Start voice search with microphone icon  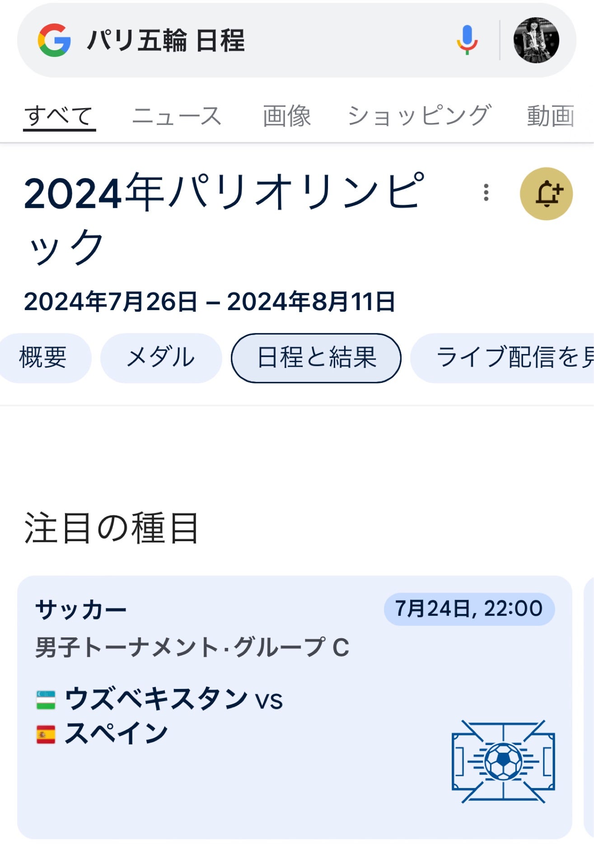[467, 40]
